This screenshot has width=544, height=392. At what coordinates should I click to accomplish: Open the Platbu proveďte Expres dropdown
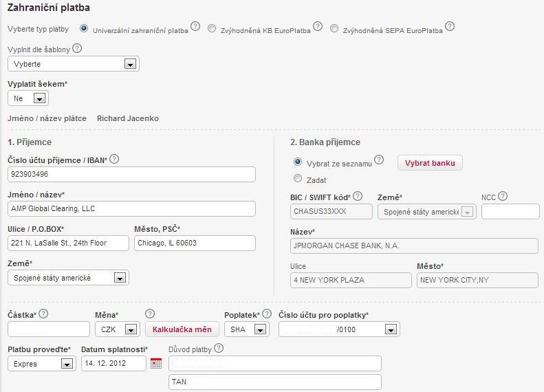pos(67,364)
